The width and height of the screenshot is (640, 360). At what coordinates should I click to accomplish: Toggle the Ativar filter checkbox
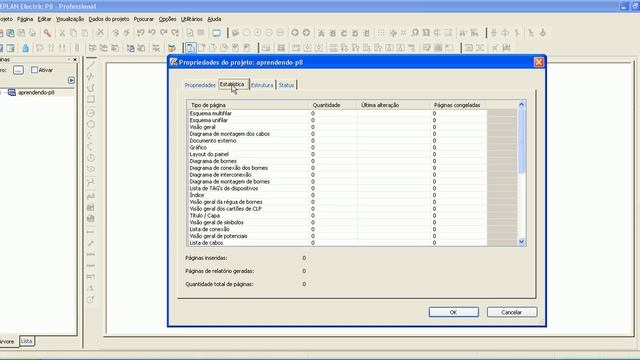point(34,70)
